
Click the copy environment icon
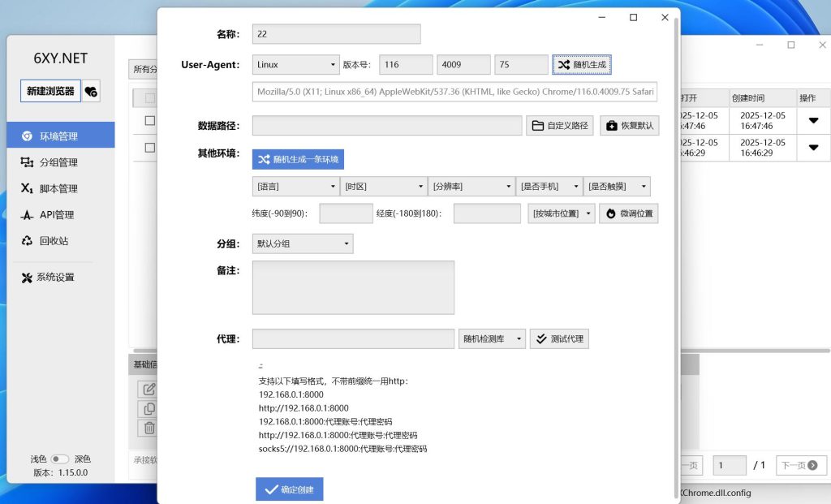tap(149, 408)
